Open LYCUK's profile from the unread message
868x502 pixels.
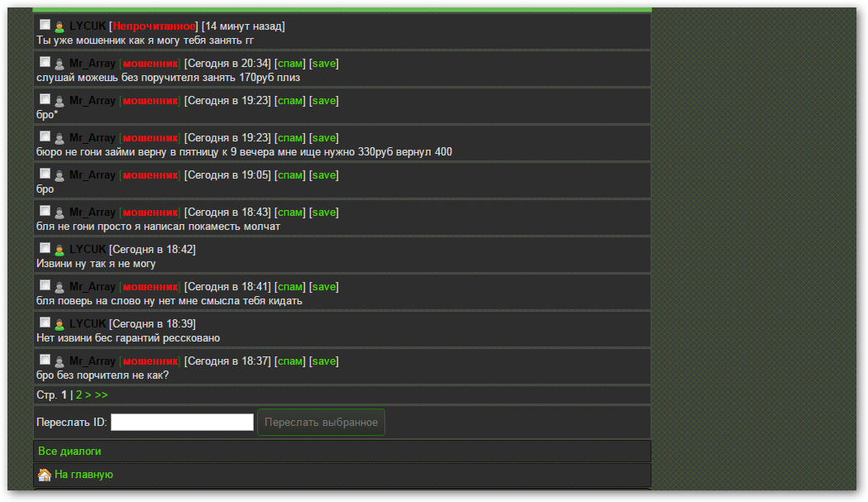[88, 26]
